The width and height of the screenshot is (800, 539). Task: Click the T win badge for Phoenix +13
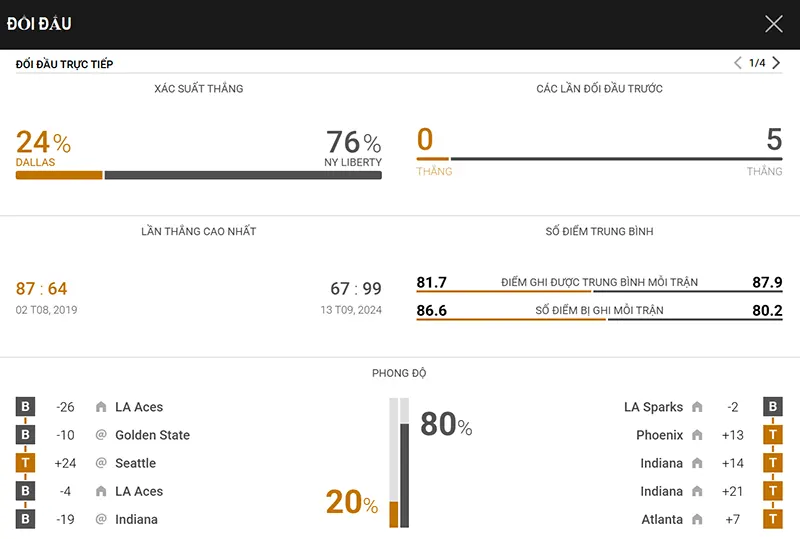772,435
